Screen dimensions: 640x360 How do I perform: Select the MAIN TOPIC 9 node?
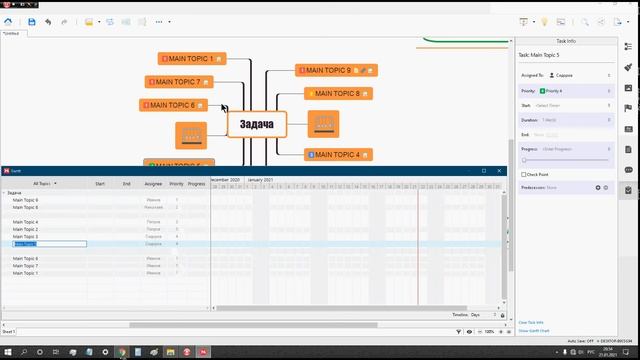pyautogui.click(x=336, y=71)
